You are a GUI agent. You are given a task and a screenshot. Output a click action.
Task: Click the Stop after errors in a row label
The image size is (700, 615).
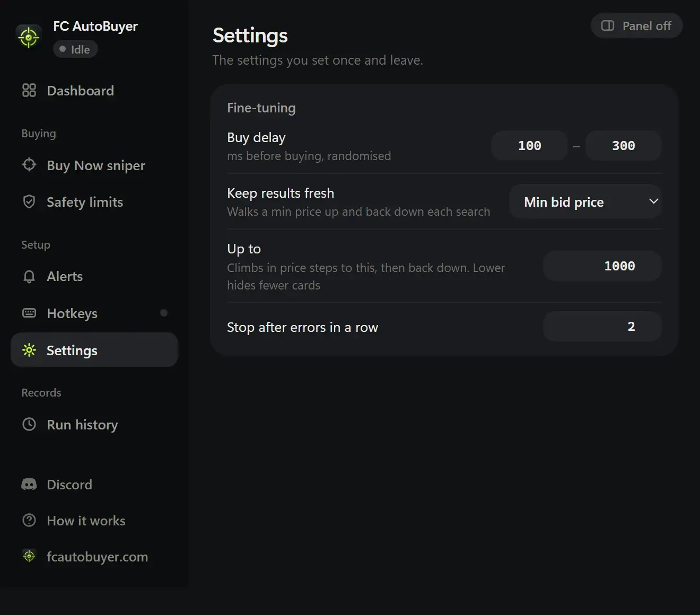(302, 327)
